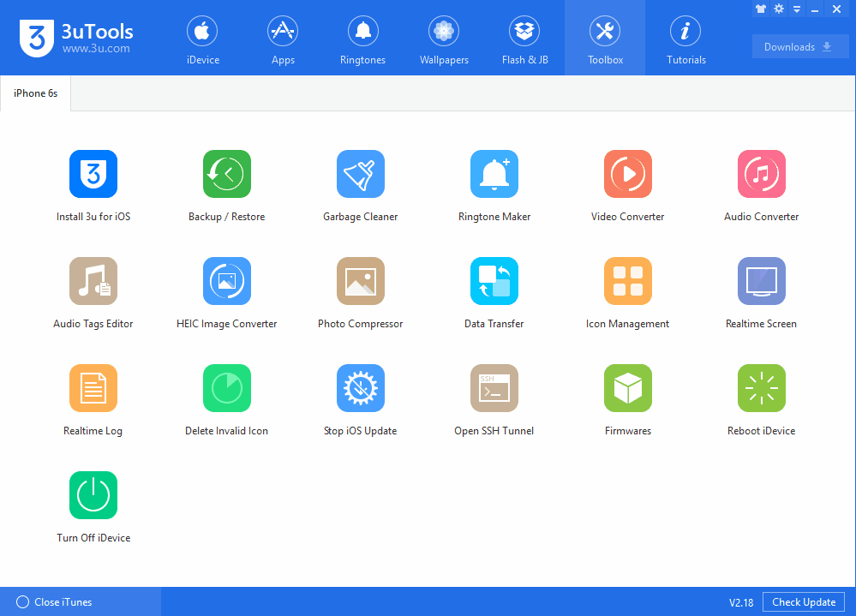Open SSH Tunnel tool
Image resolution: width=856 pixels, height=616 pixels.
click(x=494, y=388)
